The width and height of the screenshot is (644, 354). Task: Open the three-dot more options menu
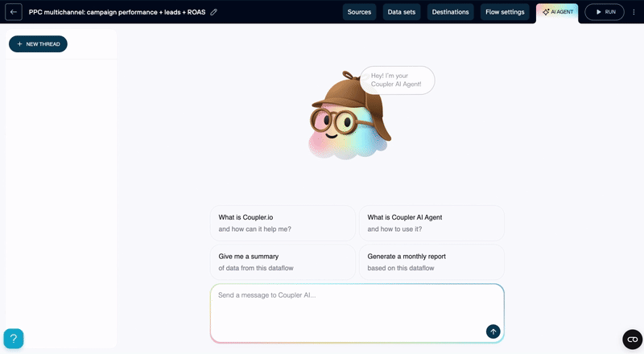[x=634, y=12]
